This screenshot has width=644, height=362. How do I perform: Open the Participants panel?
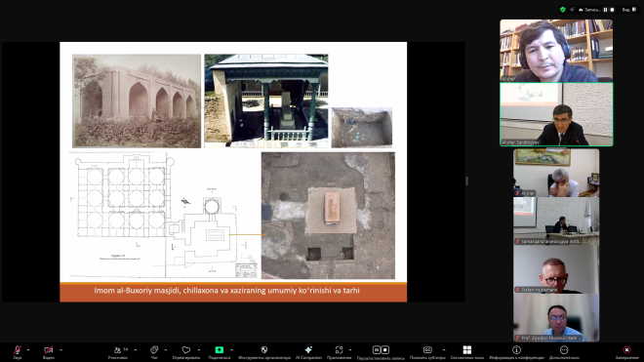(x=118, y=350)
